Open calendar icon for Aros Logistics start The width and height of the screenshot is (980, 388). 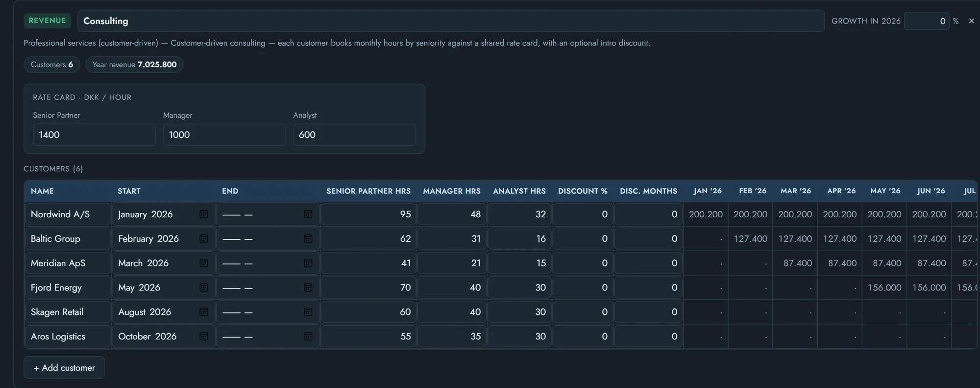tap(204, 336)
